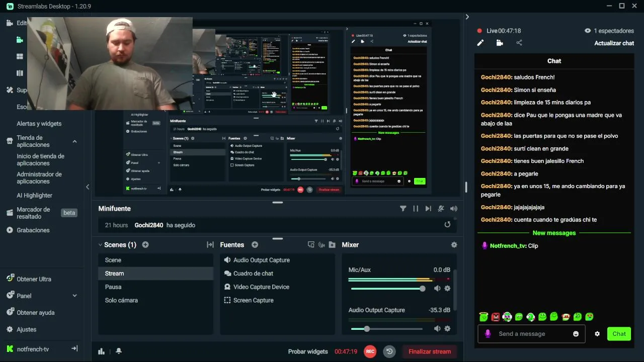The height and width of the screenshot is (362, 644).
Task: Add a source folder in Fuentes
Action: click(x=332, y=245)
